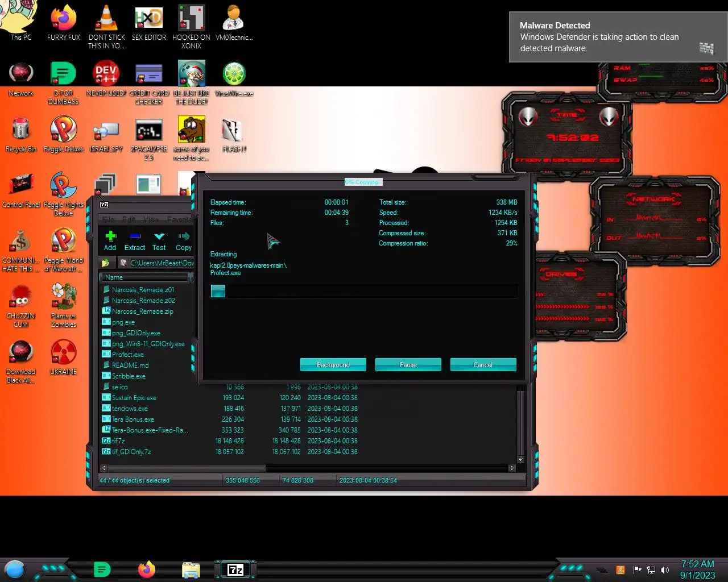This screenshot has height=582, width=728.
Task: Open the 2PACALYPSE 2.3 shortcut
Action: pyautogui.click(x=149, y=138)
